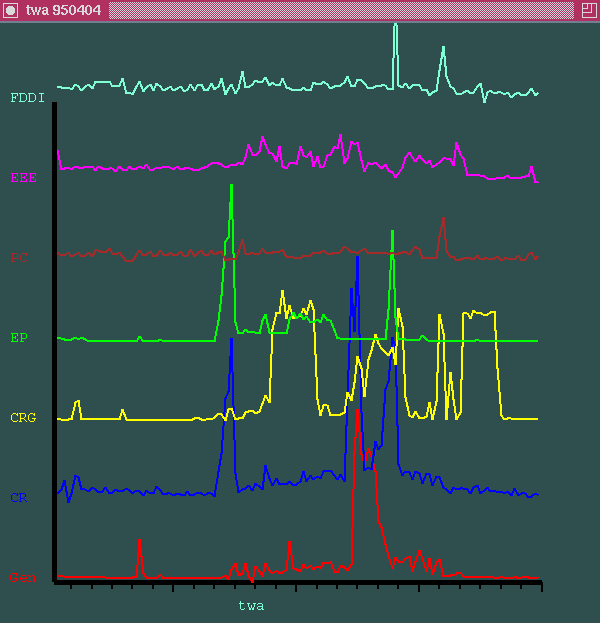Viewport: 600px width, 623px height.
Task: Select the red Gen series label
Action: point(21,577)
